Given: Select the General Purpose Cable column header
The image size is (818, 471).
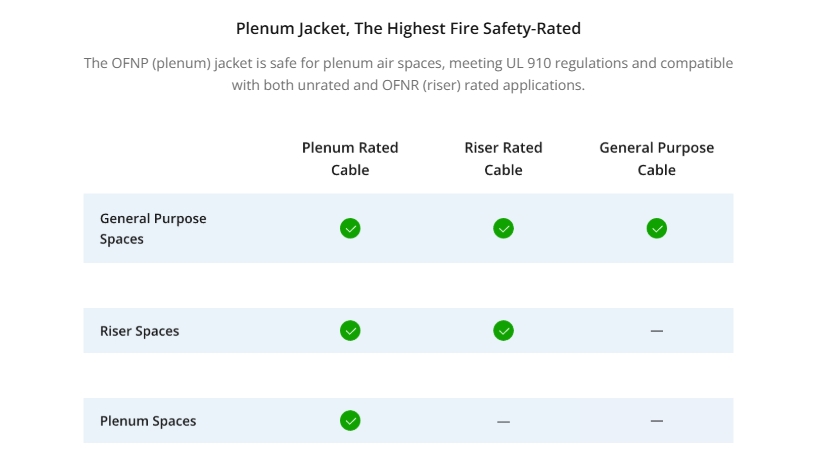Looking at the screenshot, I should point(657,159).
